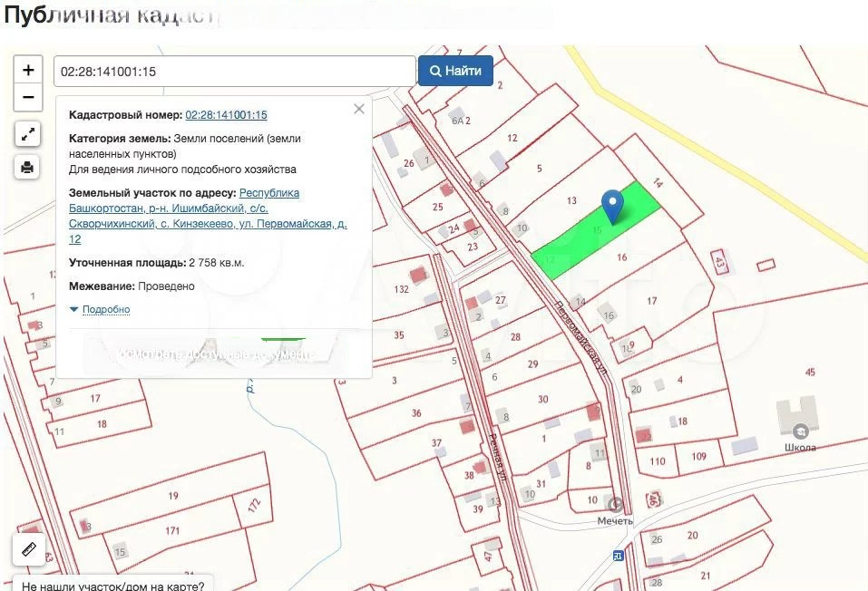Open the ruler measurement tool
The width and height of the screenshot is (868, 591).
pyautogui.click(x=29, y=549)
